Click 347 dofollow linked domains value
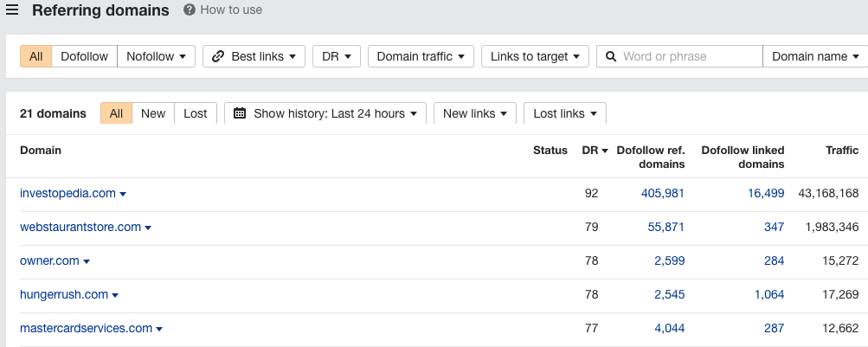This screenshot has width=868, height=347. click(x=775, y=227)
